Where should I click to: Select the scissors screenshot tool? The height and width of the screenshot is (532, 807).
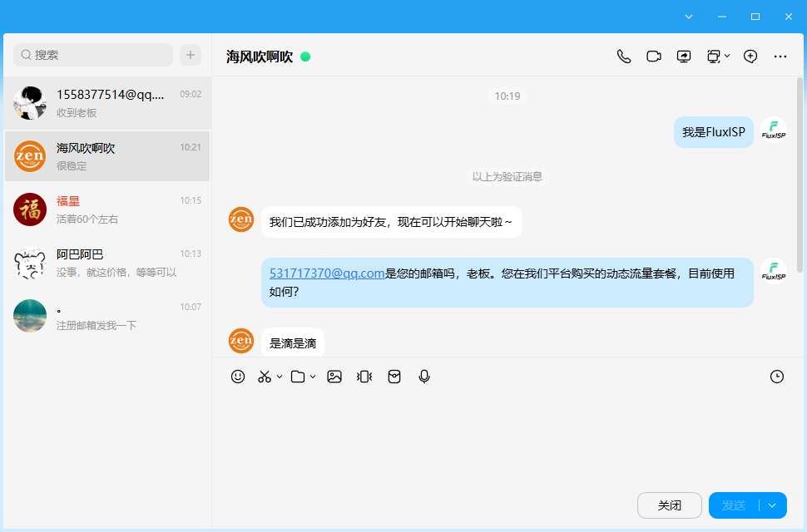tap(265, 377)
